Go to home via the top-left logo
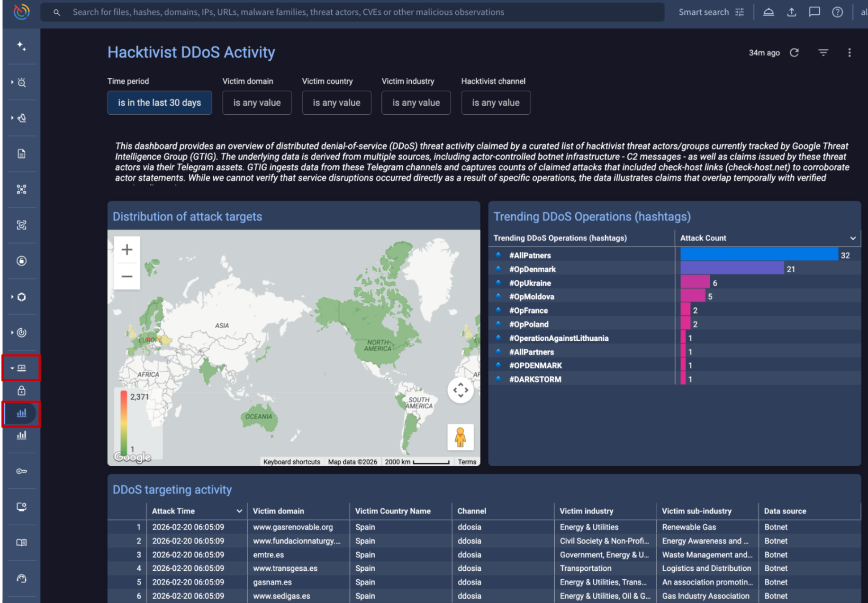868x603 pixels. 21,12
